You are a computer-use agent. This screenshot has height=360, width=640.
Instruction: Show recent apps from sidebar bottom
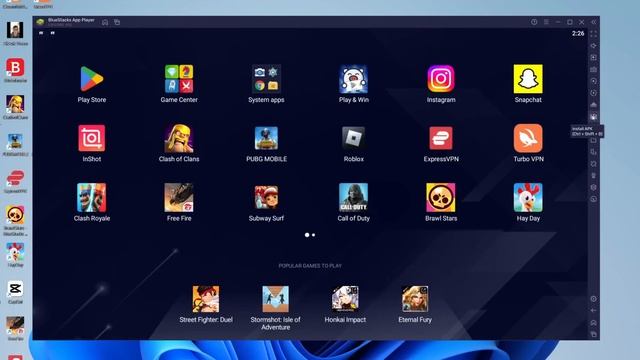(x=593, y=334)
